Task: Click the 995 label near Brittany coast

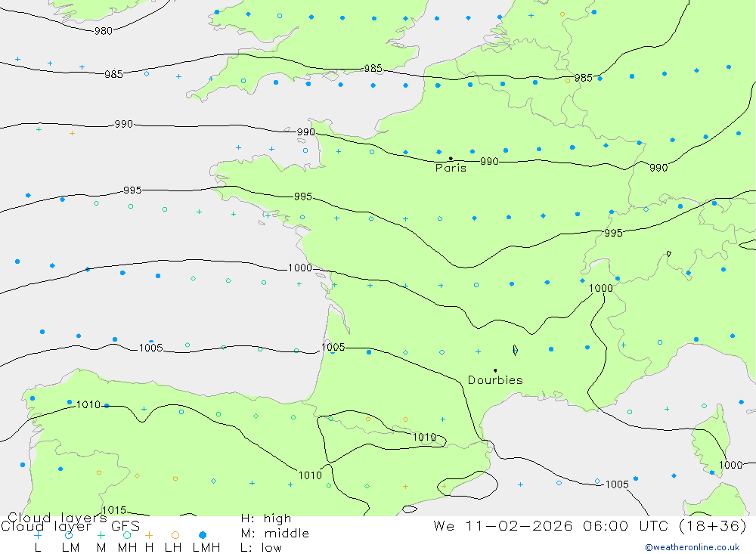Action: tap(303, 197)
